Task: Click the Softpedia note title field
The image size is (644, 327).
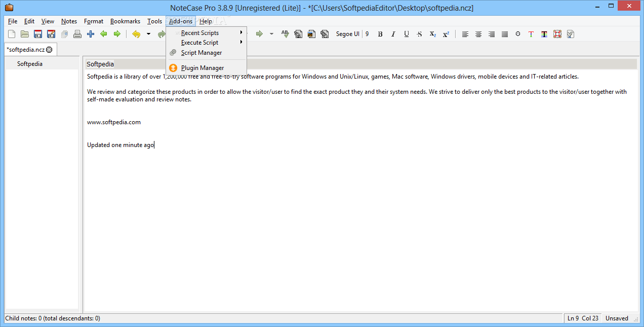Action: point(361,64)
